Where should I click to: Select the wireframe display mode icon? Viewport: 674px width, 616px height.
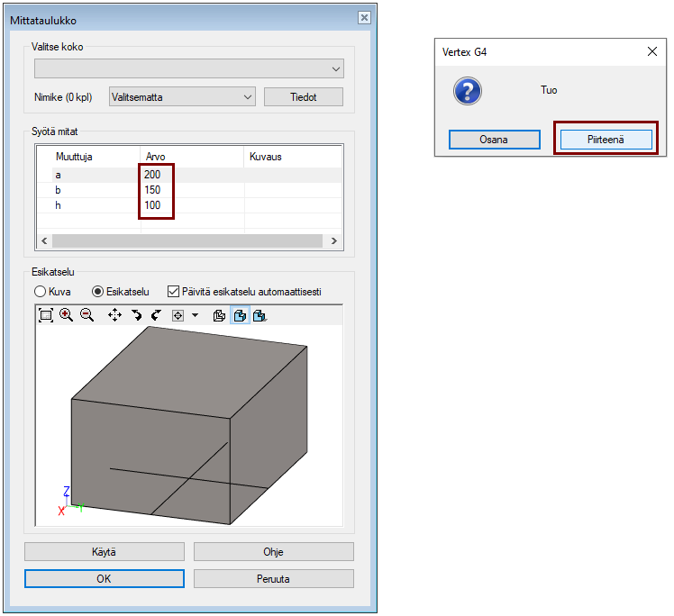[x=219, y=315]
